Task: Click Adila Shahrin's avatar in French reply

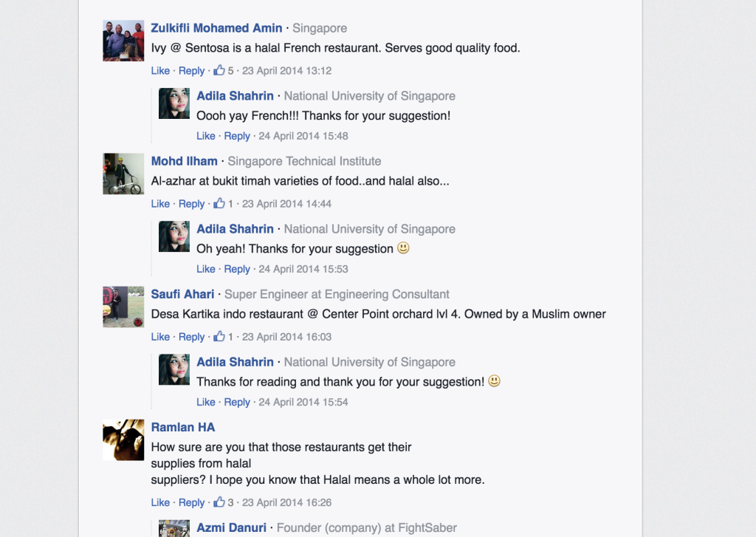Action: pyautogui.click(x=174, y=103)
